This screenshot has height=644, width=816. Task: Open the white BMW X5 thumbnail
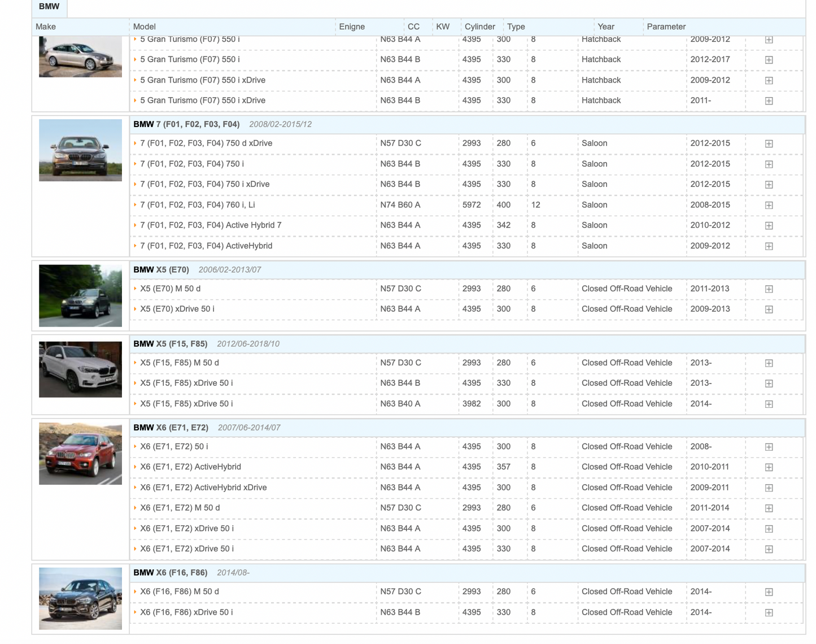[x=80, y=369]
